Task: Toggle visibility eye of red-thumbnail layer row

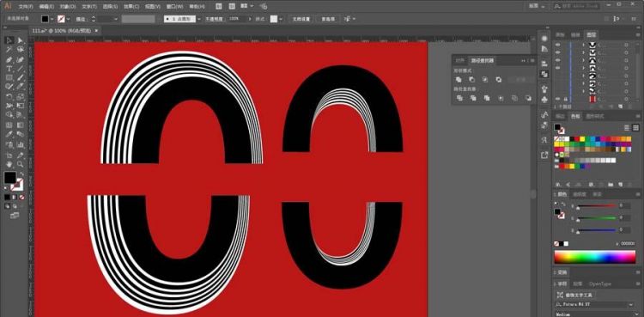Action: [x=557, y=99]
